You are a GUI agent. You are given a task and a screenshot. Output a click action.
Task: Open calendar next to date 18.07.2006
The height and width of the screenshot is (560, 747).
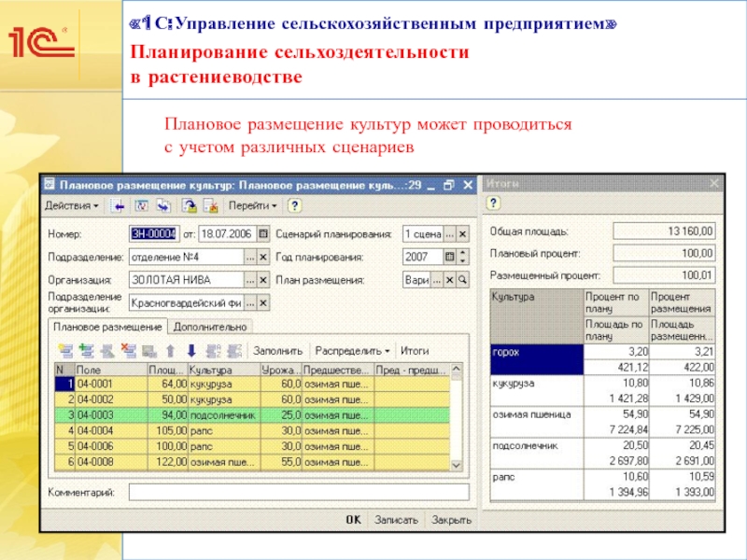tap(263, 234)
